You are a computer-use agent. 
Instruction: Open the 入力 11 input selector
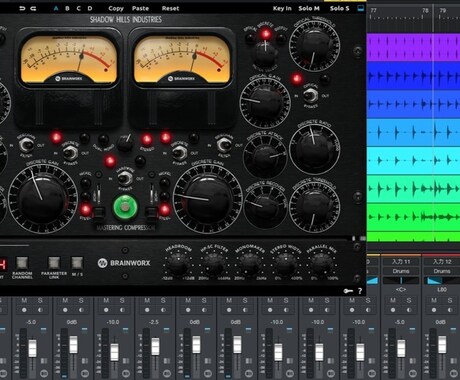[401, 262]
